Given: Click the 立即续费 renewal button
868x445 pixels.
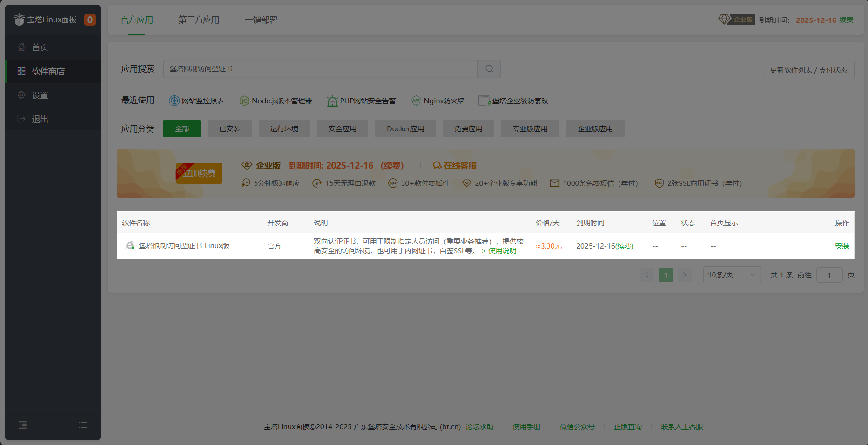Looking at the screenshot, I should click(x=199, y=173).
